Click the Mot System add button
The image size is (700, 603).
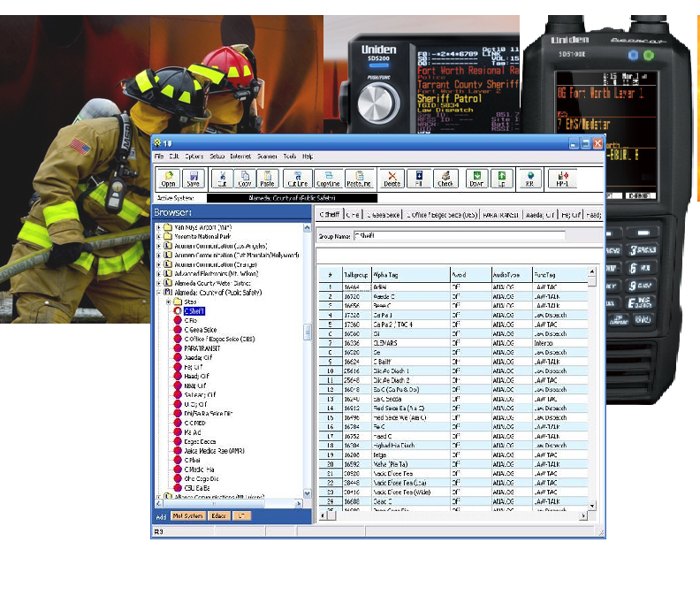pyautogui.click(x=188, y=515)
